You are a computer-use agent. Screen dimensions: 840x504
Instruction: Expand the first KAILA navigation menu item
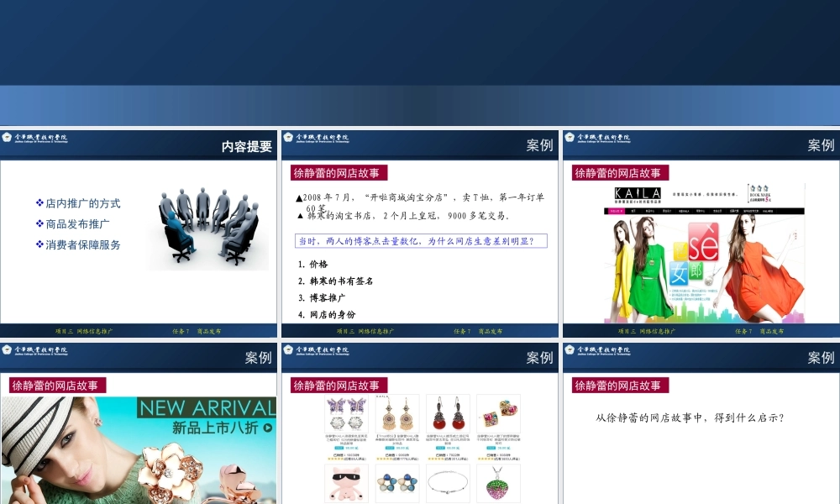633,212
